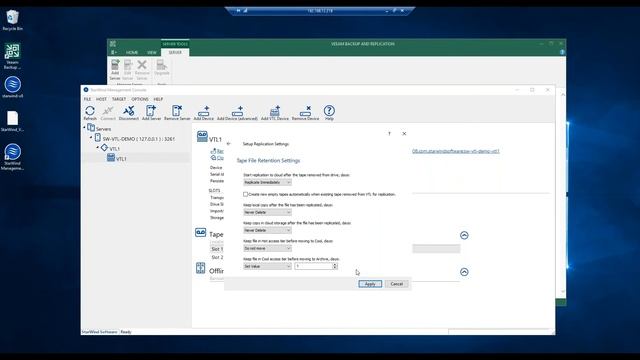640x360 pixels.
Task: Close the Setup Replication Settings dialog
Action: [404, 133]
